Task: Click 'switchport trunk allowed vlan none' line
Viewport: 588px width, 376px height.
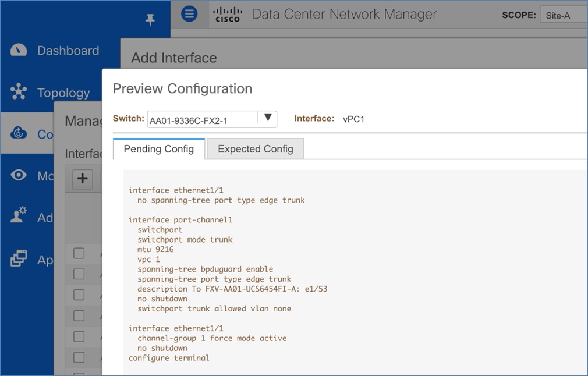Action: pyautogui.click(x=214, y=308)
